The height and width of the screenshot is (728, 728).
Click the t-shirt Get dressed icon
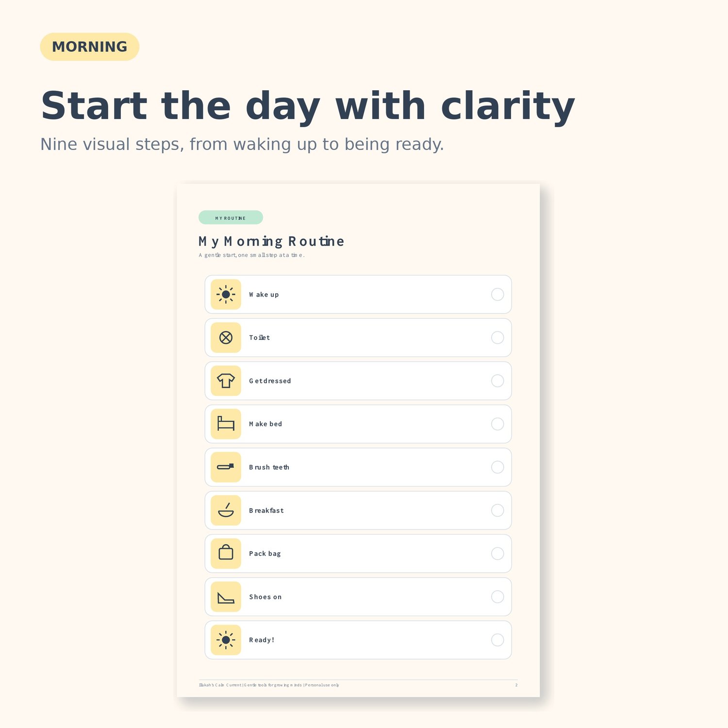pos(226,381)
